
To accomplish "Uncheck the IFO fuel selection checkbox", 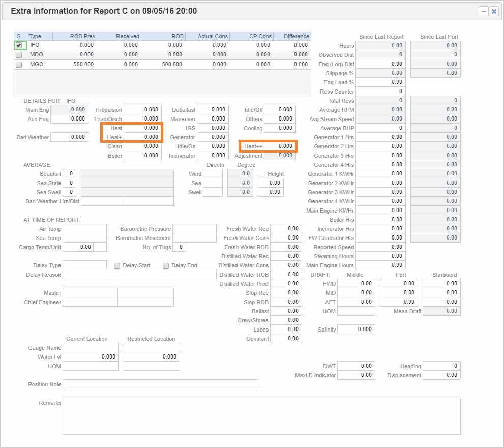I will 19,45.
